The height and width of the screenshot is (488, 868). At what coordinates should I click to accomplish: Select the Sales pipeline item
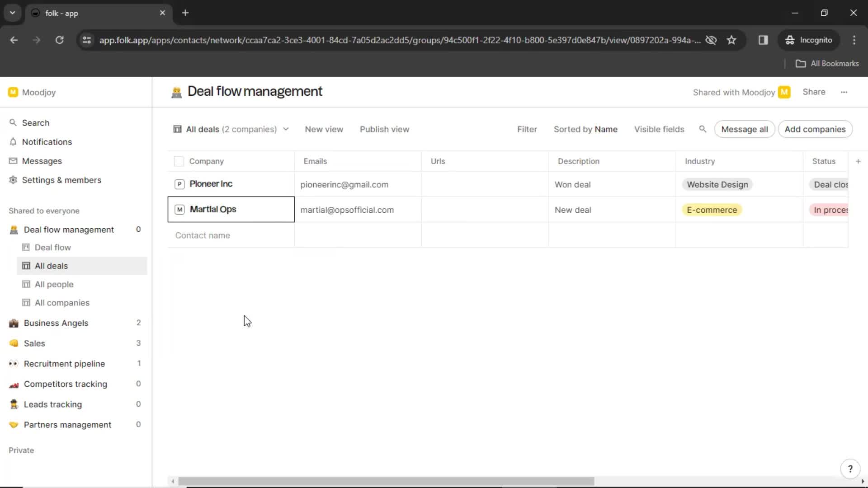point(34,343)
